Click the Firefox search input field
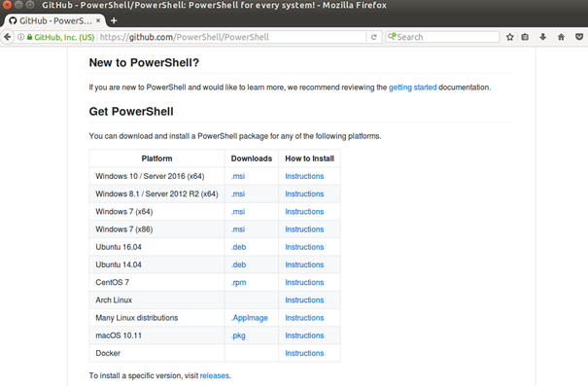Screen dimensions: 588x386 442,37
